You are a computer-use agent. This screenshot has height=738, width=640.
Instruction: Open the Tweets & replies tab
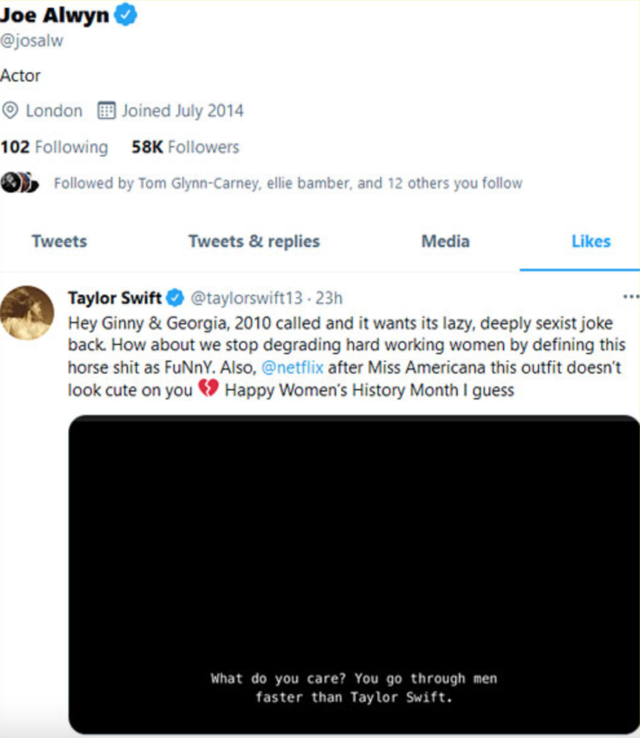pos(254,241)
